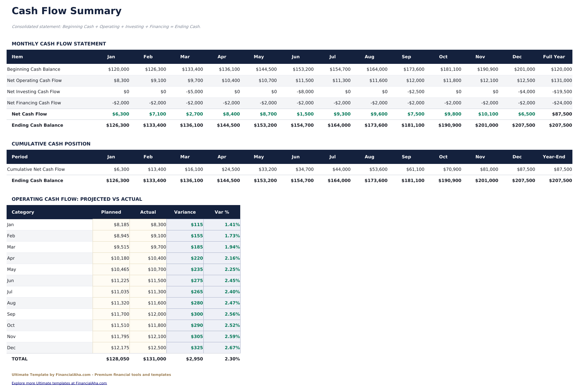Click the Net Investing Cash Flow row label
This screenshot has width=579, height=392.
coord(33,91)
